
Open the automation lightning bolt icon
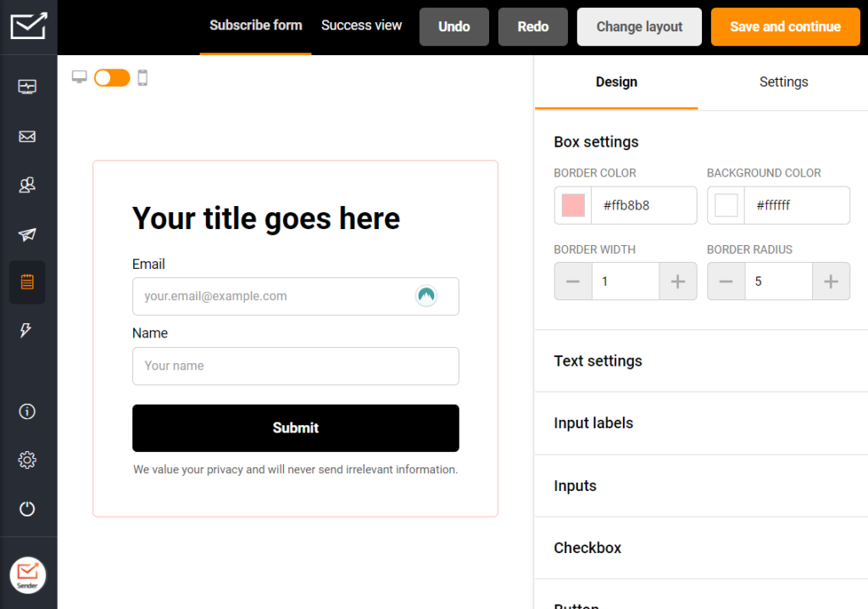pyautogui.click(x=26, y=331)
